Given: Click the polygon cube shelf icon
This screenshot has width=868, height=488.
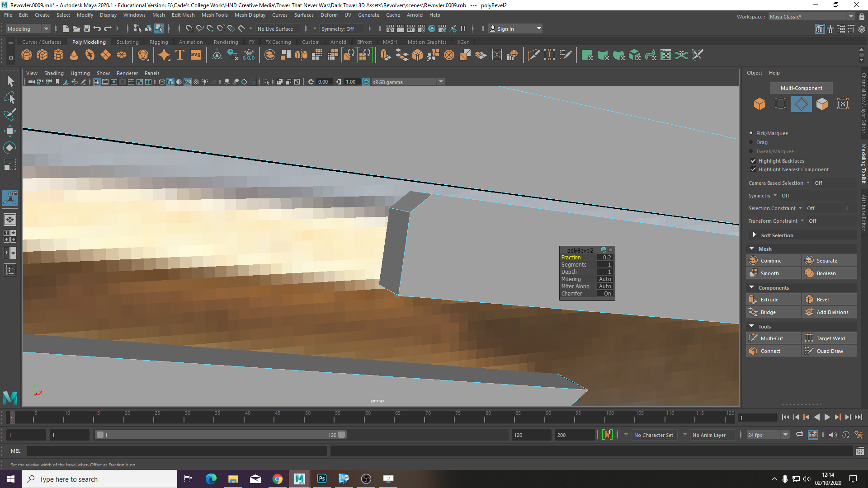Looking at the screenshot, I should click(42, 55).
